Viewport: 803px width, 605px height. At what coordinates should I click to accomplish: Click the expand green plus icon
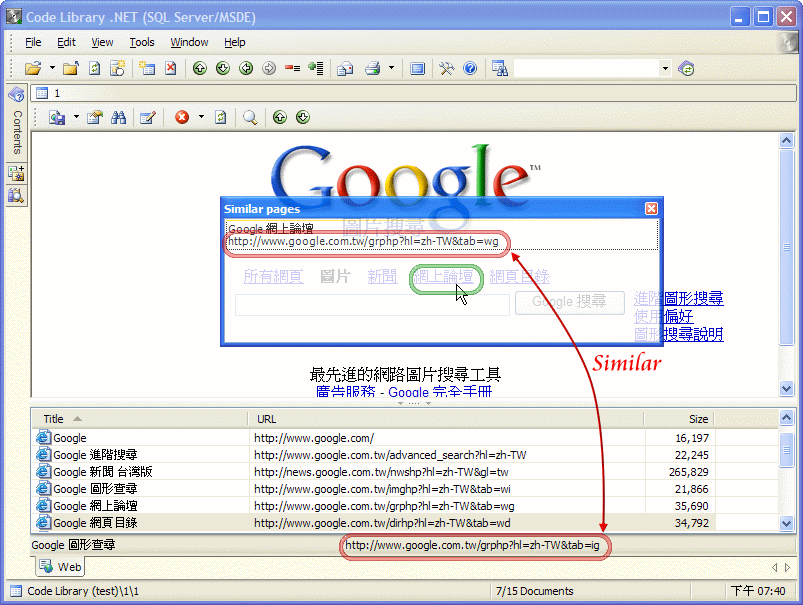(x=316, y=68)
